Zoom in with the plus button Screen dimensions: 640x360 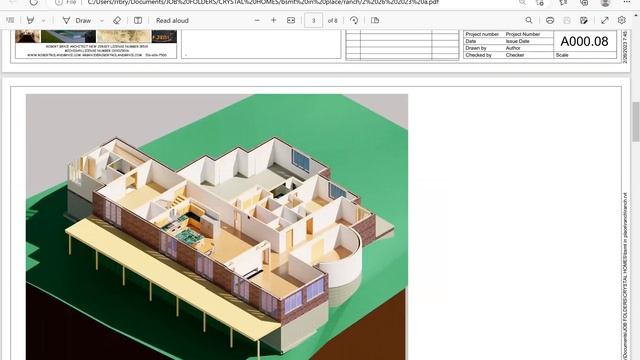click(x=273, y=20)
